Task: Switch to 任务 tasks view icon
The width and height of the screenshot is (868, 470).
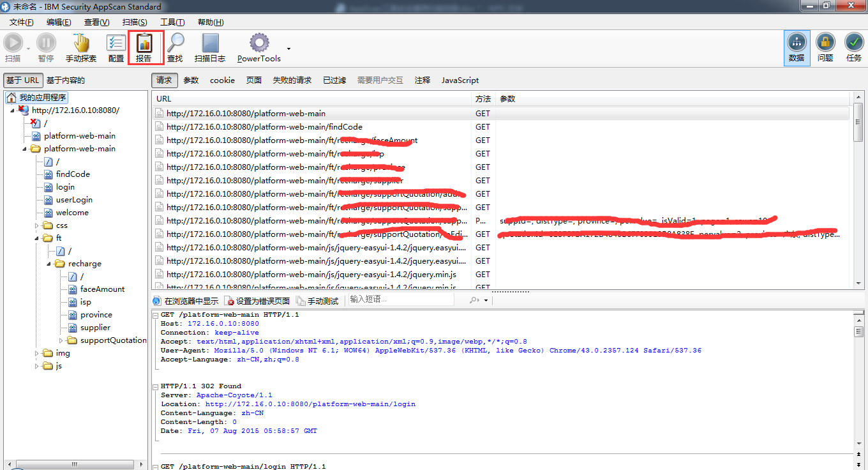Action: pos(854,42)
